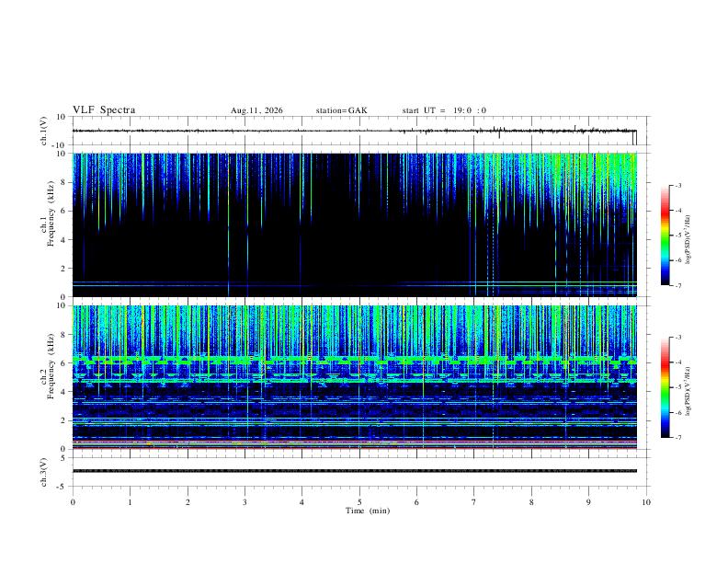Click the 10 minute tick on time axis

(646, 502)
